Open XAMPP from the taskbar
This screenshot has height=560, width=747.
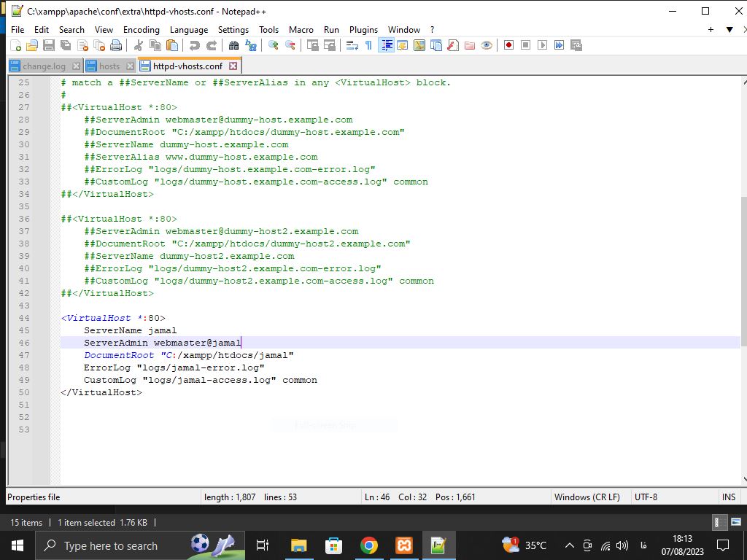(x=404, y=545)
